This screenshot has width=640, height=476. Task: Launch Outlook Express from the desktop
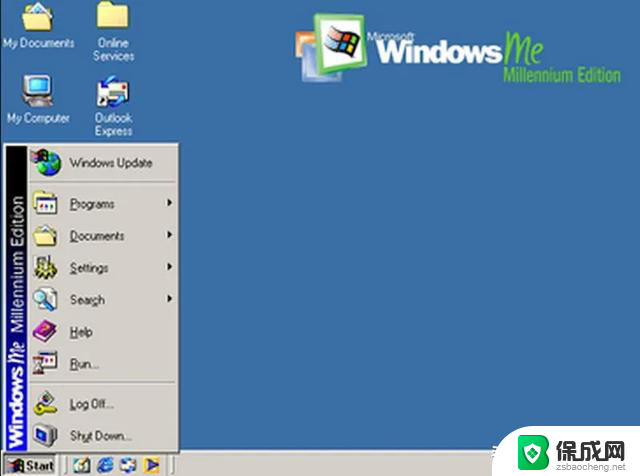113,91
